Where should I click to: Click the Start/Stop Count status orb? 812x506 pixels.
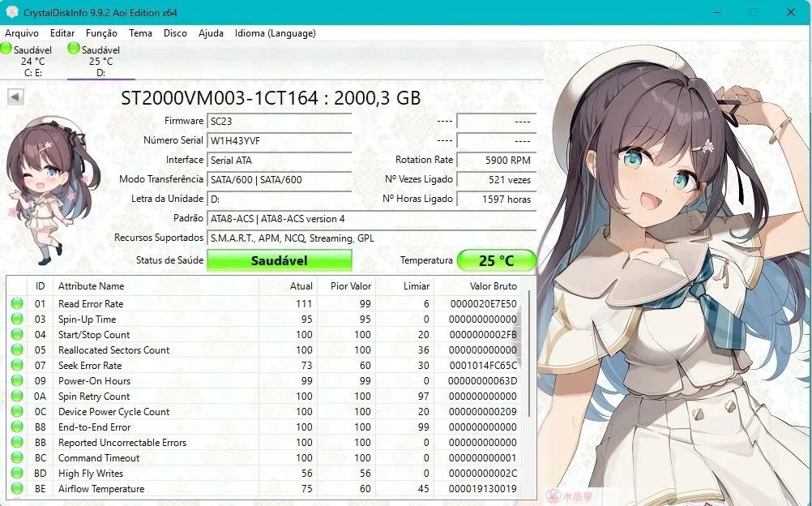pyautogui.click(x=17, y=334)
